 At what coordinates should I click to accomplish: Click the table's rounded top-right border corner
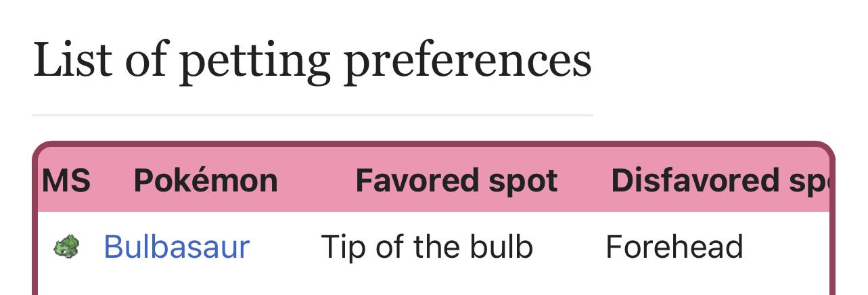[825, 152]
